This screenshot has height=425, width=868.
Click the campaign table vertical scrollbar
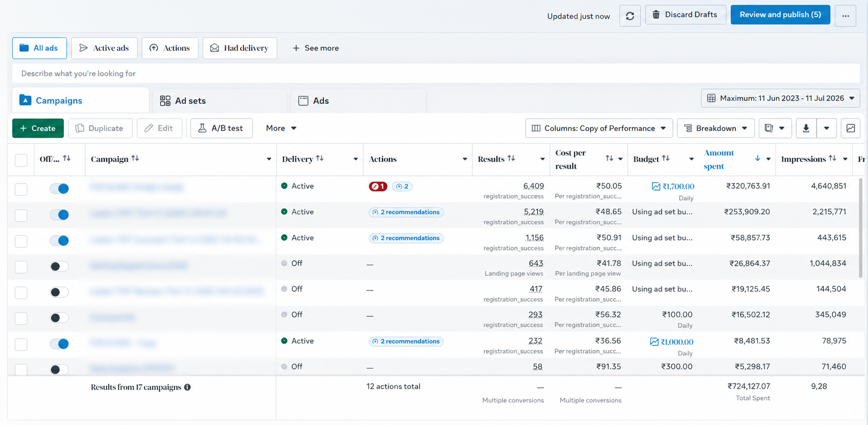point(861,228)
